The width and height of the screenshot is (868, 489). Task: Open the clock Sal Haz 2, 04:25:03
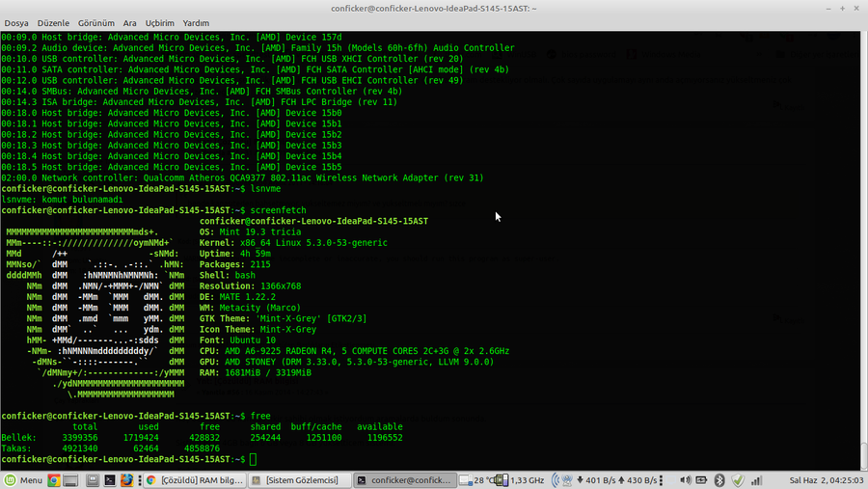(x=826, y=480)
